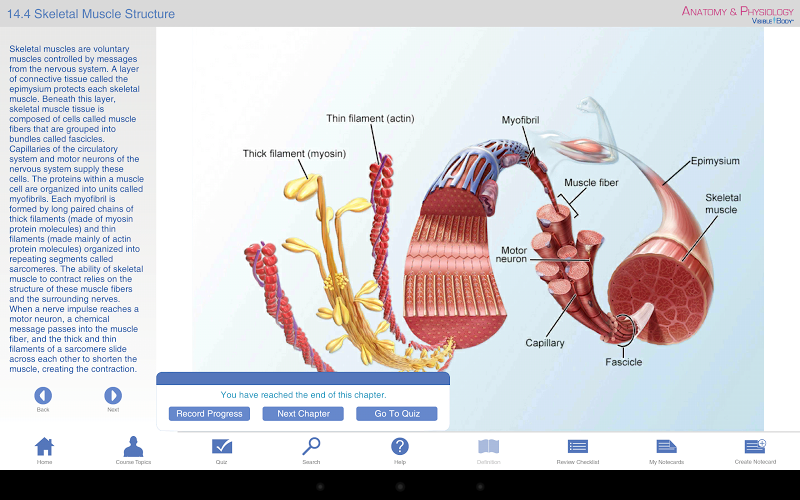Tap Android home navigation button
Image resolution: width=800 pixels, height=500 pixels.
[400, 487]
